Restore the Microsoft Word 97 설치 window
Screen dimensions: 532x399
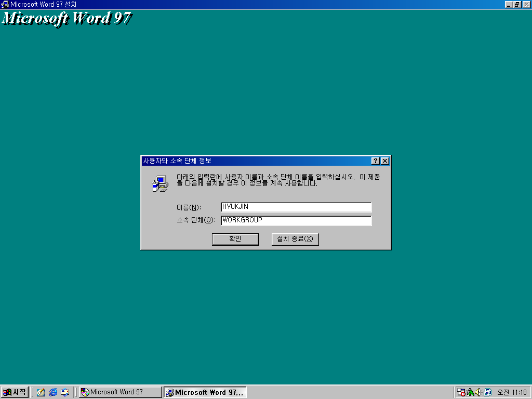[x=517, y=4]
